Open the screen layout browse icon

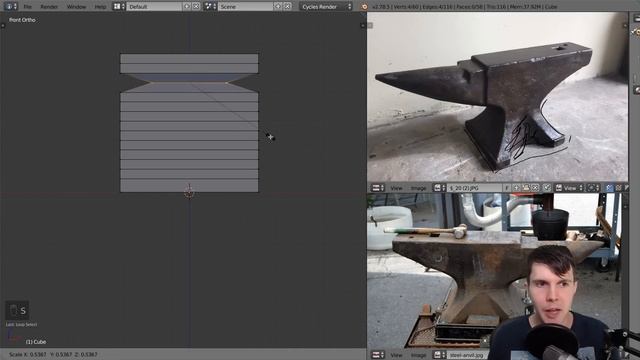pyautogui.click(x=119, y=7)
